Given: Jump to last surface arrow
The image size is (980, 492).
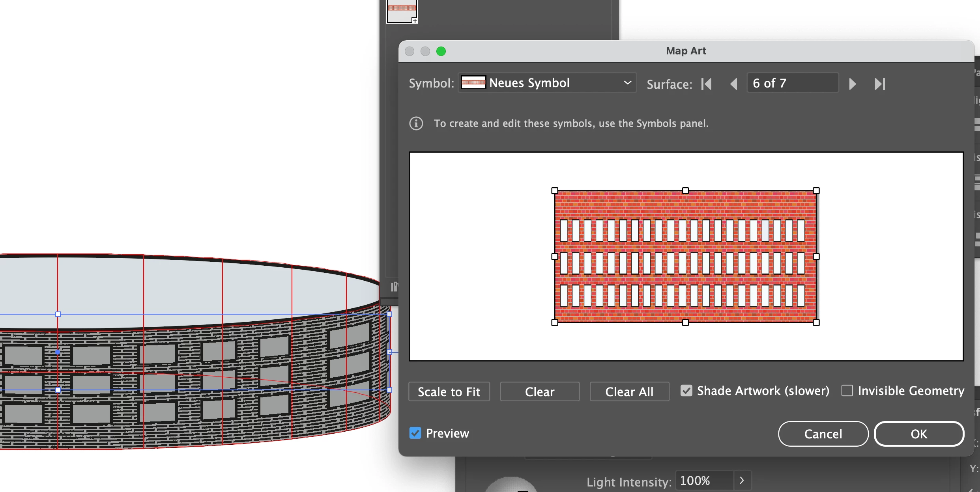Looking at the screenshot, I should click(880, 84).
